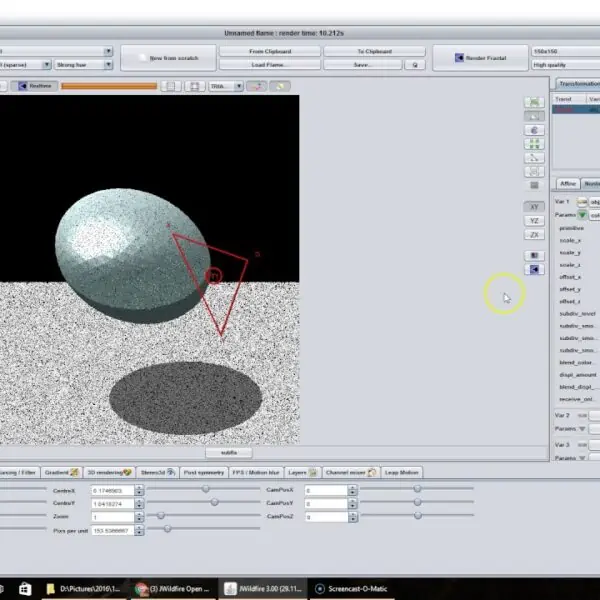Click the CamPosX slider handle
600x600 pixels.
417,489
